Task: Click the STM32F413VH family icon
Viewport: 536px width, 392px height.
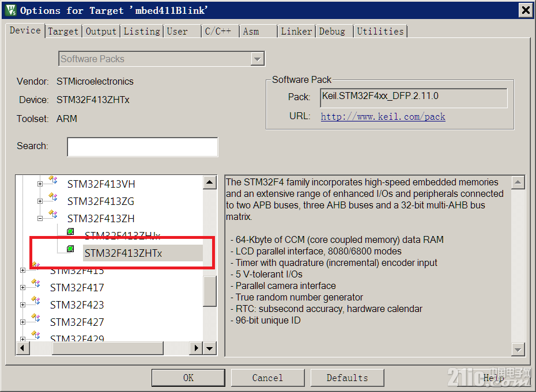Action: 53,180
